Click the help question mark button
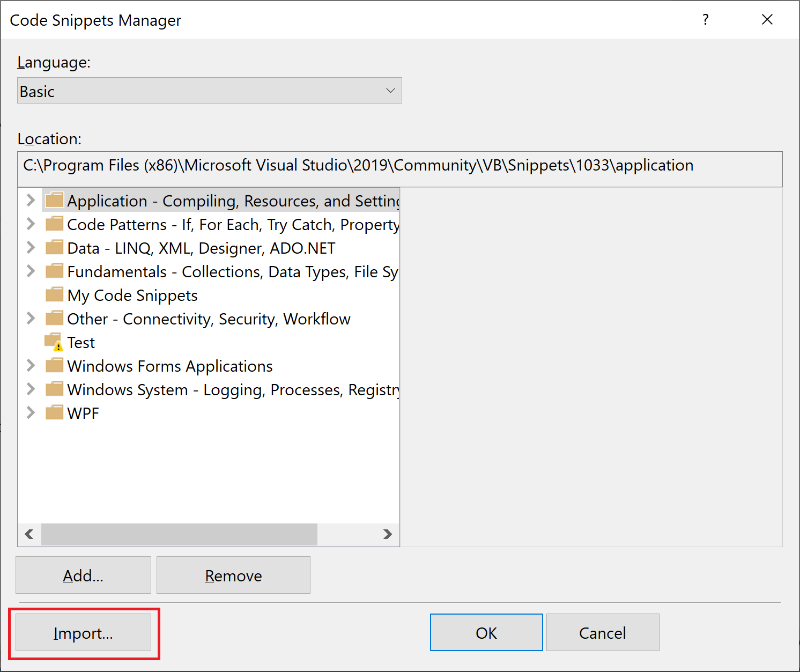 point(706,20)
